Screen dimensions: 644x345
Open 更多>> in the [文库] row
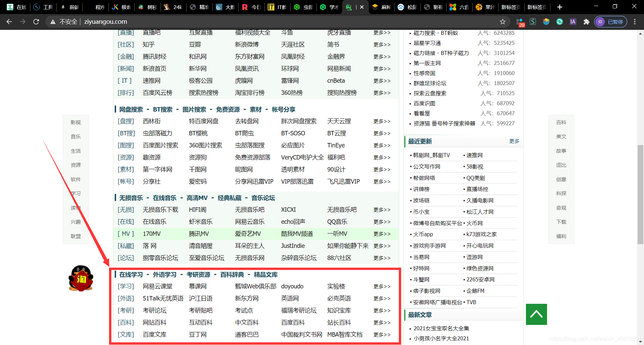(x=382, y=335)
